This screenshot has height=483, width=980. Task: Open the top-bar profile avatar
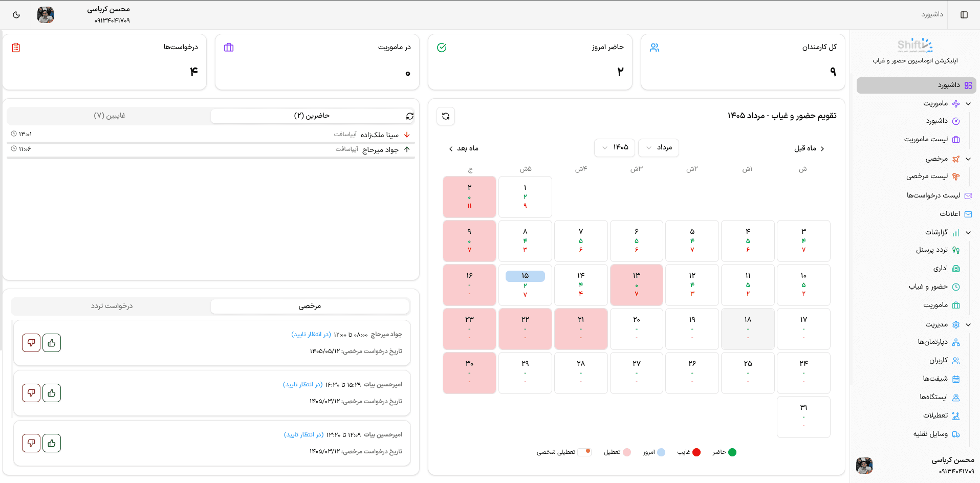(46, 15)
